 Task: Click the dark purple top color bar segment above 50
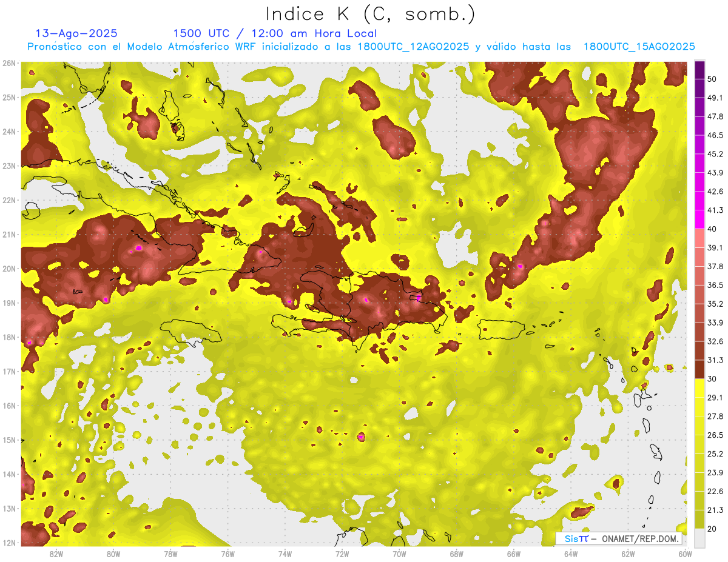click(x=699, y=70)
